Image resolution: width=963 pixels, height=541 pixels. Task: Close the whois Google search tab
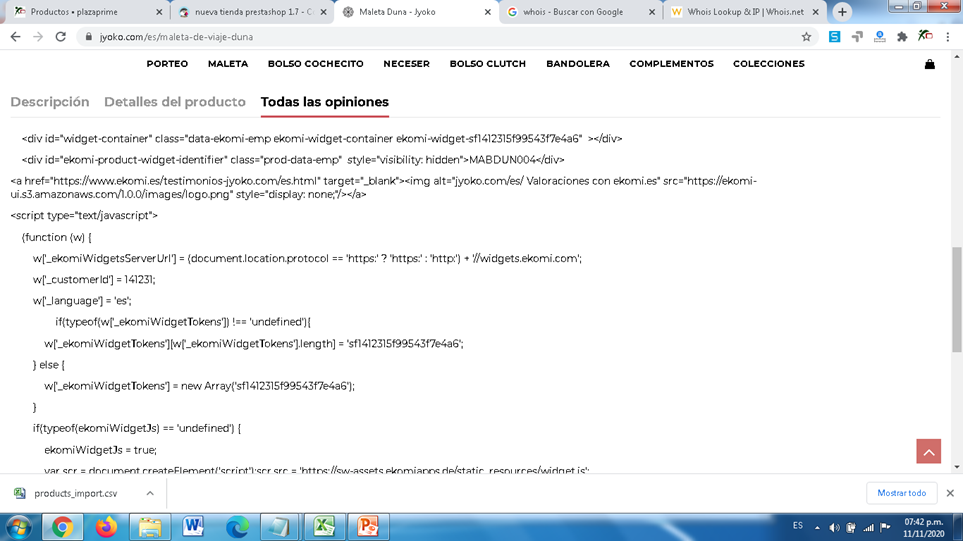pyautogui.click(x=652, y=12)
